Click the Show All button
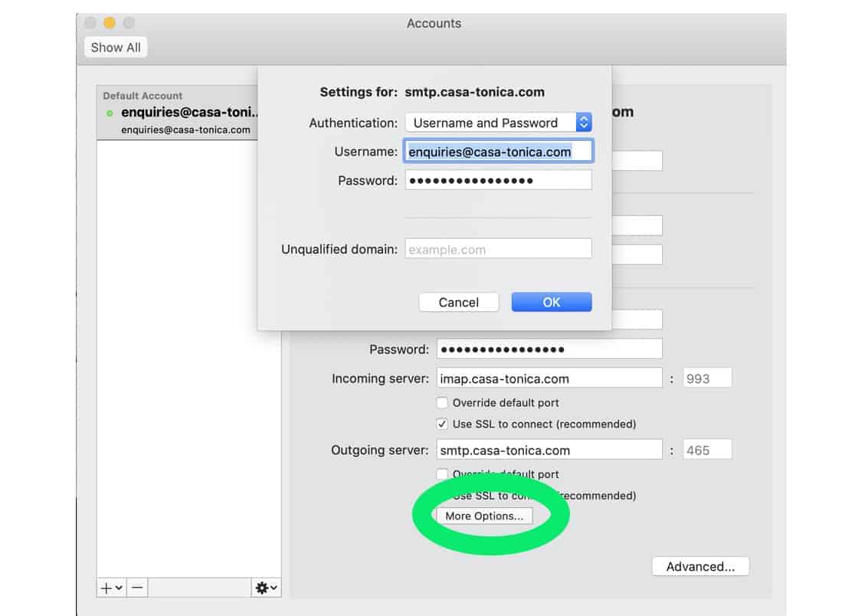The height and width of the screenshot is (616, 855). (116, 48)
